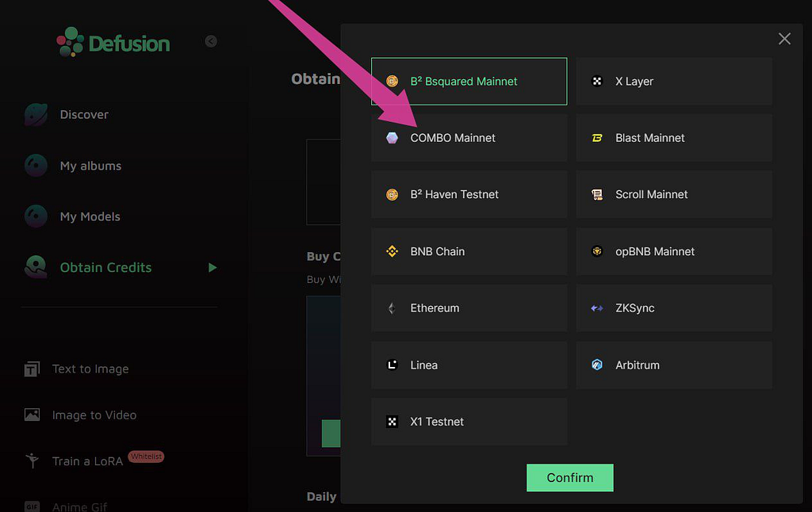Image resolution: width=812 pixels, height=512 pixels.
Task: Choose the opBNB Mainnet network
Action: [674, 251]
